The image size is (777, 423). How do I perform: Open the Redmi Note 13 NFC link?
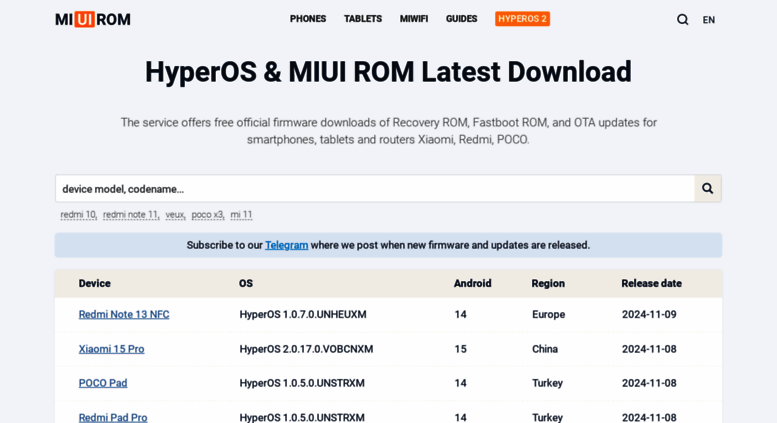(x=124, y=315)
